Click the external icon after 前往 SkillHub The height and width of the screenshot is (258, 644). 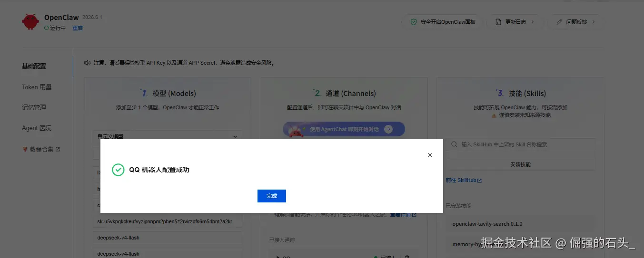click(x=480, y=181)
